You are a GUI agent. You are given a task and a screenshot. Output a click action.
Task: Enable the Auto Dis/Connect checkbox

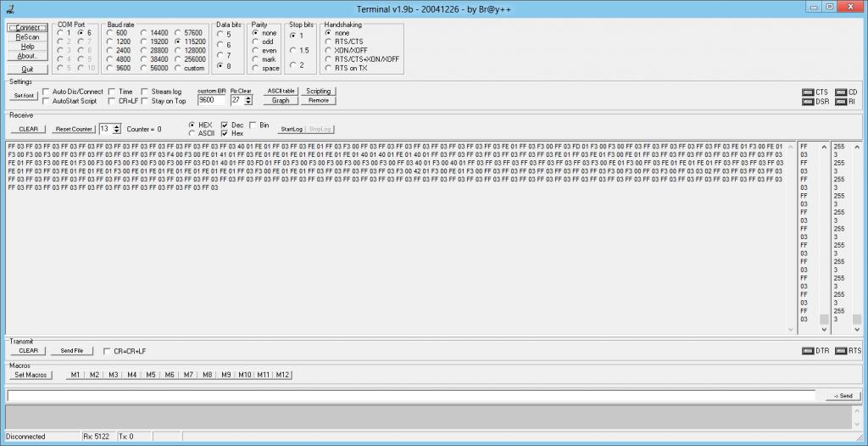click(x=46, y=92)
